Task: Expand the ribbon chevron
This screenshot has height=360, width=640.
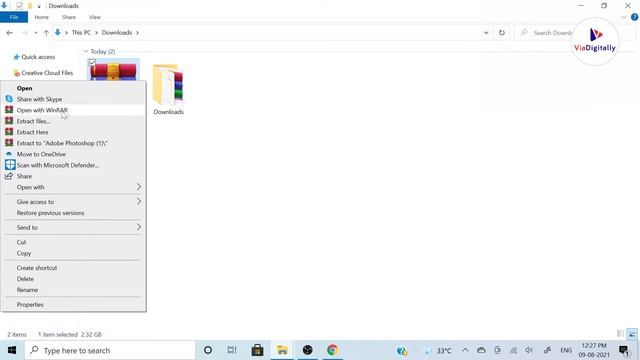Action: click(624, 17)
